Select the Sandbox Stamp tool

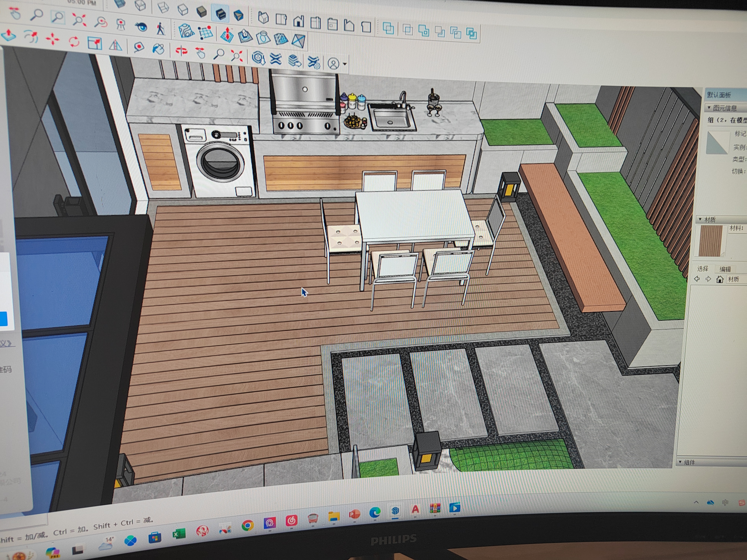(245, 36)
